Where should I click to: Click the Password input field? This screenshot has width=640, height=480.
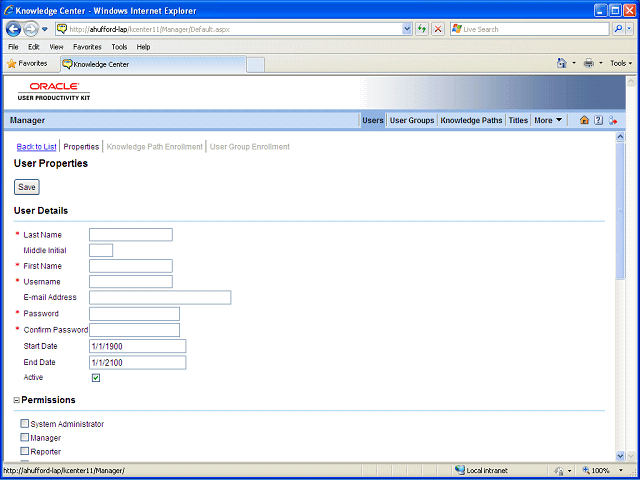click(x=134, y=313)
